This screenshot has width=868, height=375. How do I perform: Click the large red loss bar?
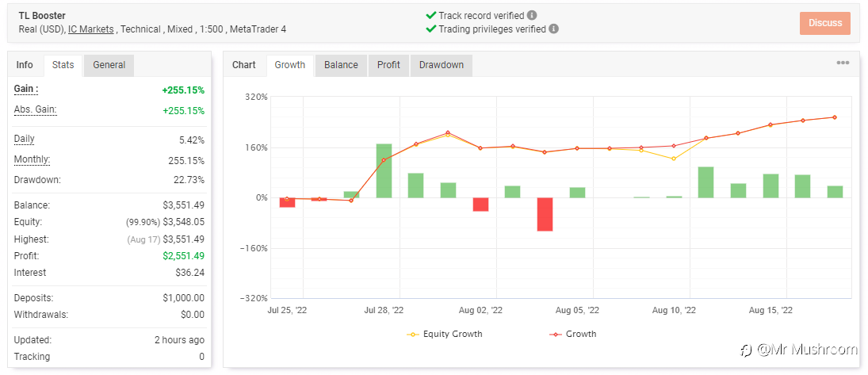coord(545,214)
